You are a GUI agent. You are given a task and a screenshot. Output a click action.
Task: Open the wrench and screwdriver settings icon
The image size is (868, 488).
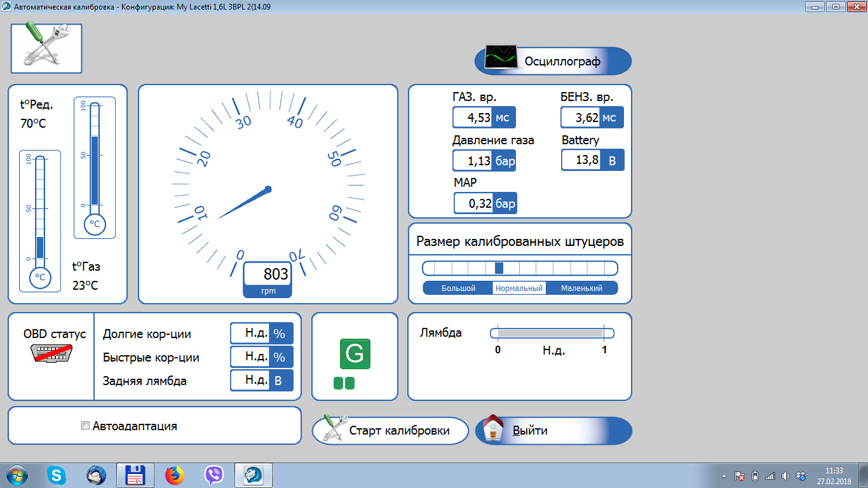(x=46, y=48)
